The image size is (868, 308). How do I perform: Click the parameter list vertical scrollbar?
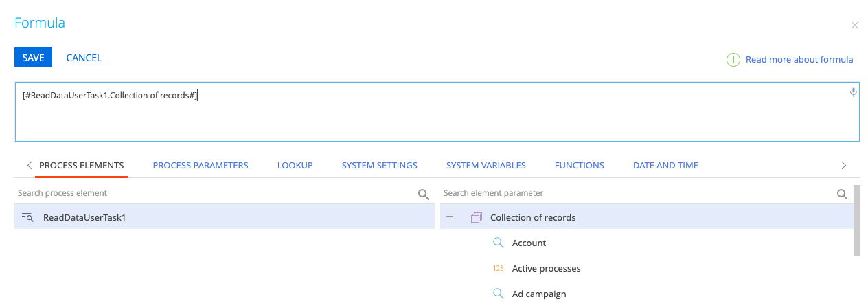(856, 220)
